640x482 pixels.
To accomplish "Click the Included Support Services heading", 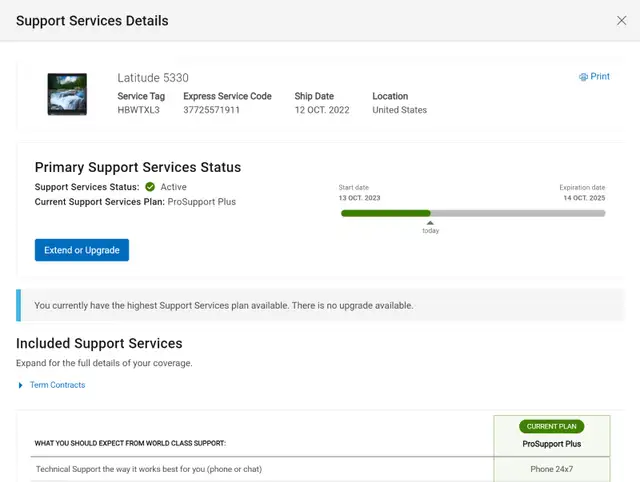I will click(99, 343).
